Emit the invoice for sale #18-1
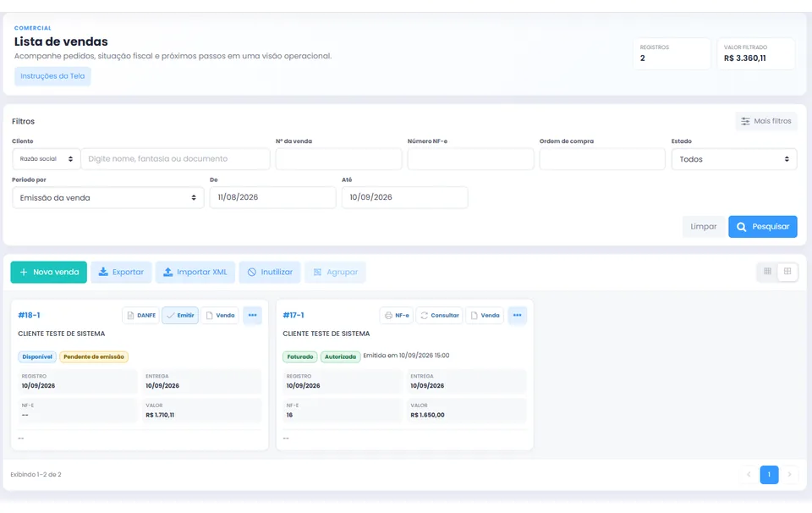The width and height of the screenshot is (812, 513). click(180, 315)
